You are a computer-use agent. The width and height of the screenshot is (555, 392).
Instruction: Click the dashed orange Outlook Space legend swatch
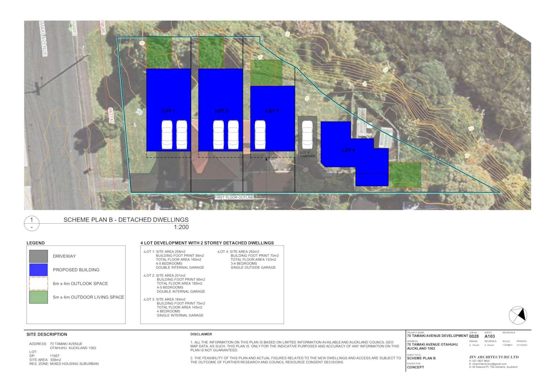(x=38, y=284)
